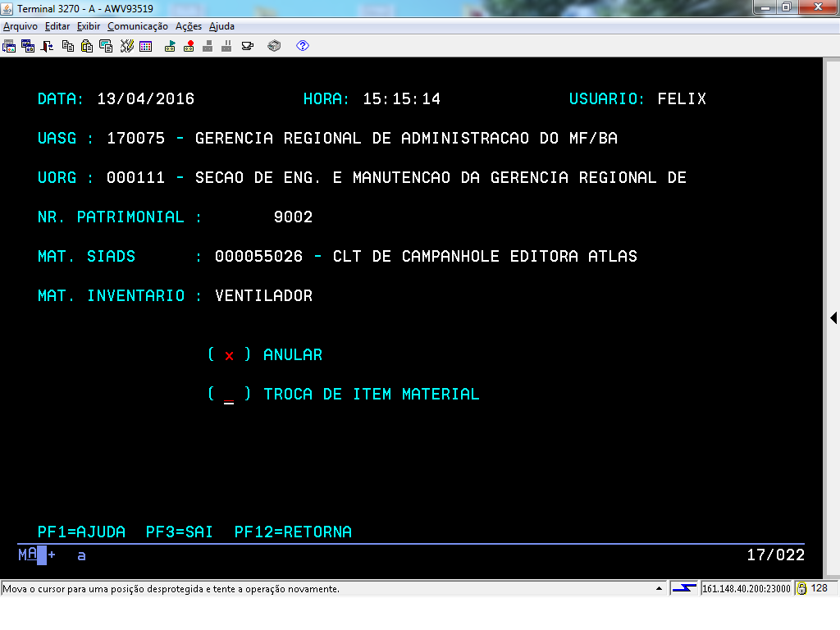Click the encryption value 128 in status bar
Image resolution: width=840 pixels, height=630 pixels.
tap(819, 588)
